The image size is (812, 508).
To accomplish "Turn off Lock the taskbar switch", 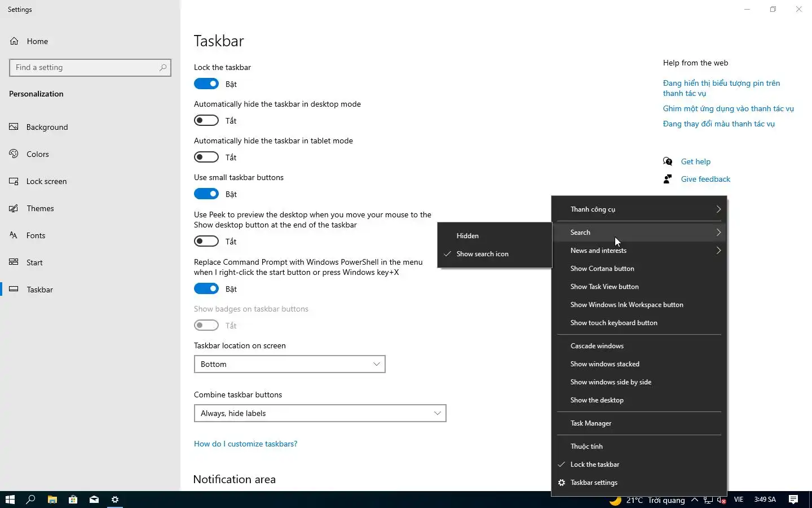I will coord(206,84).
